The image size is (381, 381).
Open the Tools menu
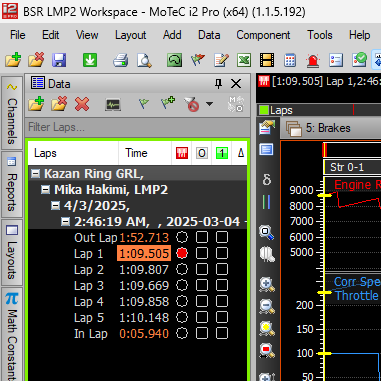tap(320, 35)
